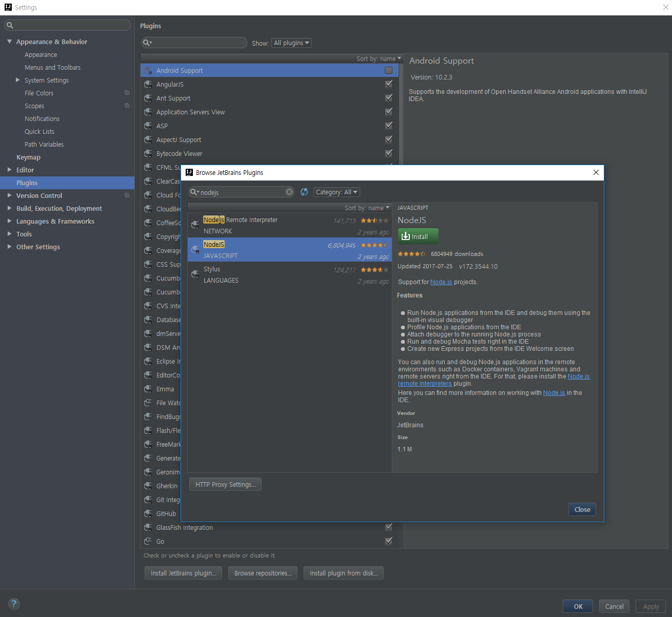Clear the nodejs search text with the X icon
Viewport: 672px width, 617px height.
pyautogui.click(x=289, y=192)
